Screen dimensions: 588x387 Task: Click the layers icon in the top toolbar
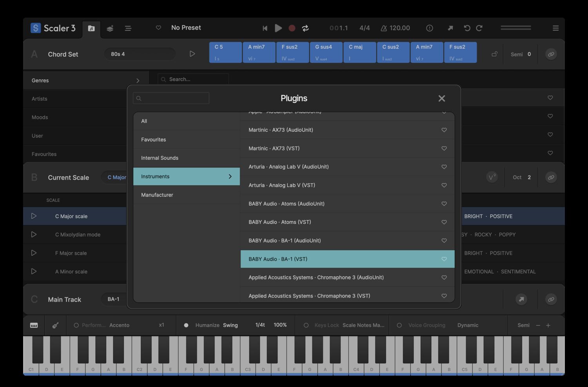pyautogui.click(x=110, y=28)
